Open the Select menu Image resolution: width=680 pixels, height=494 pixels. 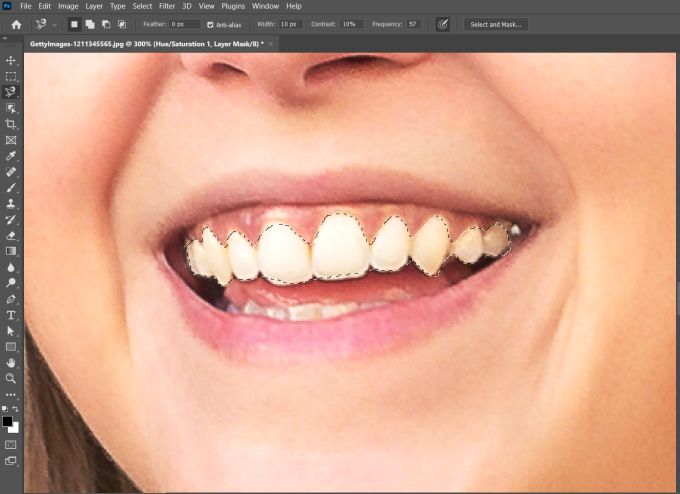[142, 6]
